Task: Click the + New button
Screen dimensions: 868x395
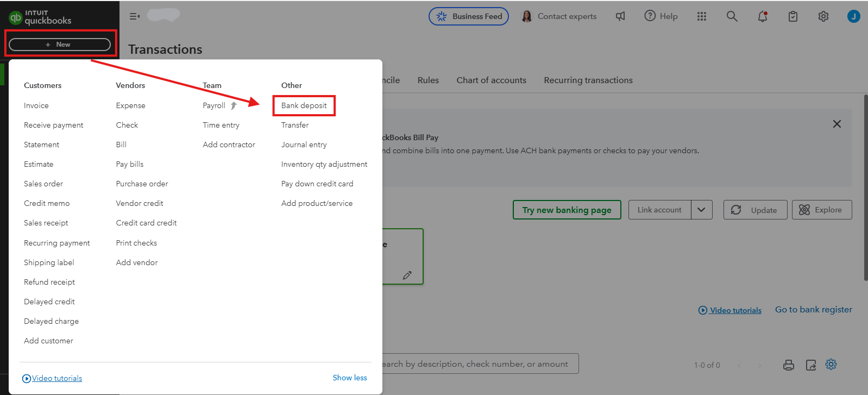Action: tap(60, 45)
